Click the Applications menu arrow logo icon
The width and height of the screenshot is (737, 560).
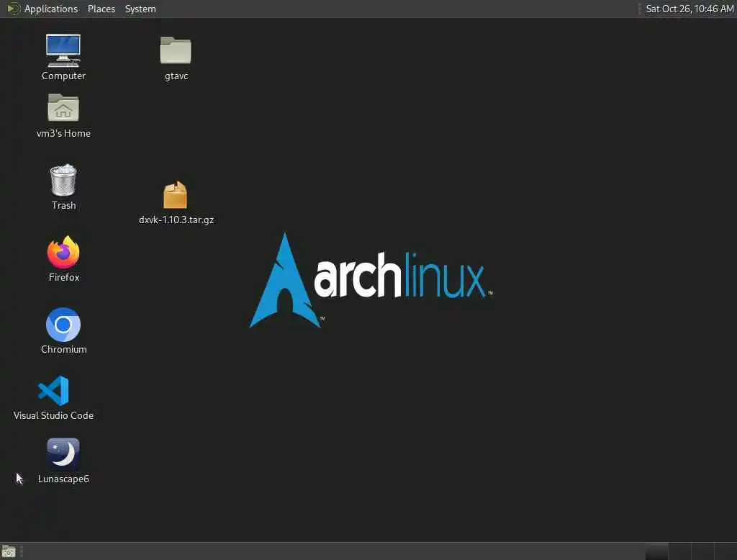point(13,9)
